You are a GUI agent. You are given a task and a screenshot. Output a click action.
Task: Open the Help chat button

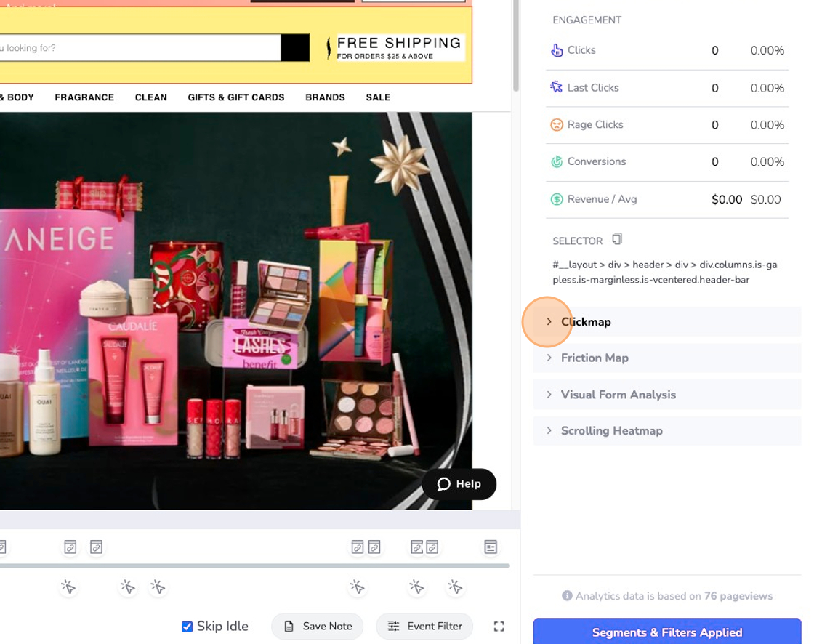459,484
